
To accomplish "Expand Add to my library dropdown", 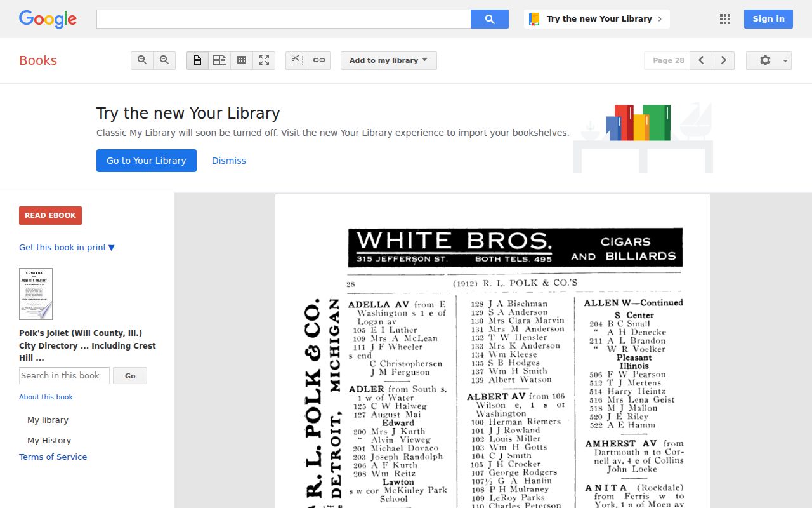I will click(389, 60).
